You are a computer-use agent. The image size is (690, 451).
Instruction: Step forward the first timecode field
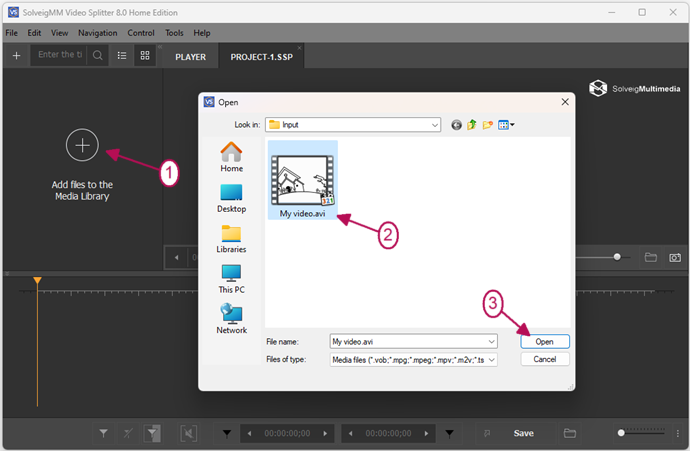coord(325,433)
